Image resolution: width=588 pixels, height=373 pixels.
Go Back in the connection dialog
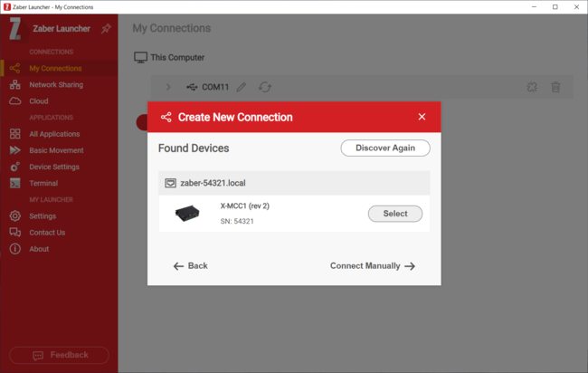(191, 266)
